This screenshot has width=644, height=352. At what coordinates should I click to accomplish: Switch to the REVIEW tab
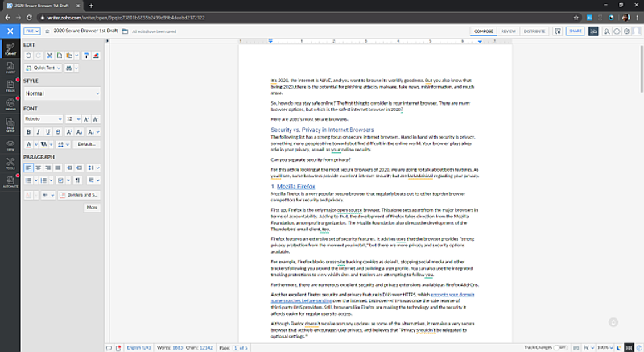(508, 31)
